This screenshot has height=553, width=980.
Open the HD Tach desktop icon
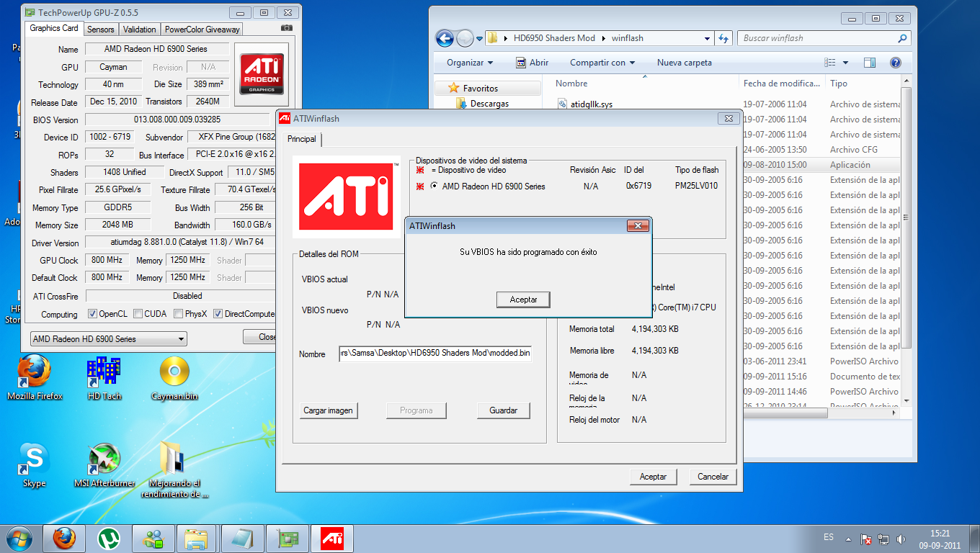click(104, 377)
